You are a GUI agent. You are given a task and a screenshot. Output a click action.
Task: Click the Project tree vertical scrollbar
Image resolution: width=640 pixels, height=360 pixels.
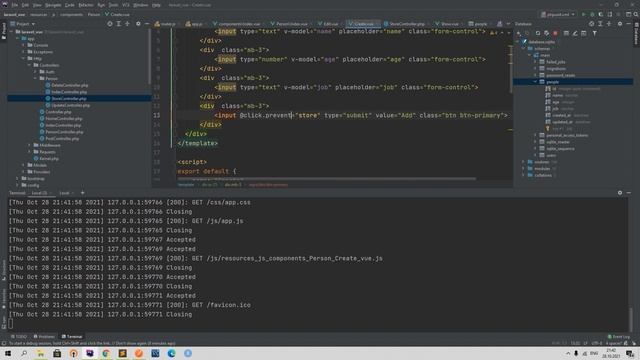149,56
